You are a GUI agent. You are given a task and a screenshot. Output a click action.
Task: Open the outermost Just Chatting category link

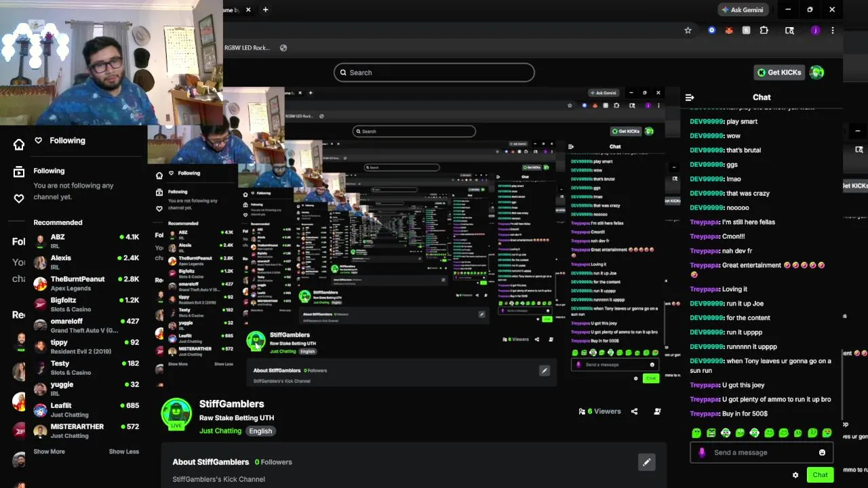point(220,431)
